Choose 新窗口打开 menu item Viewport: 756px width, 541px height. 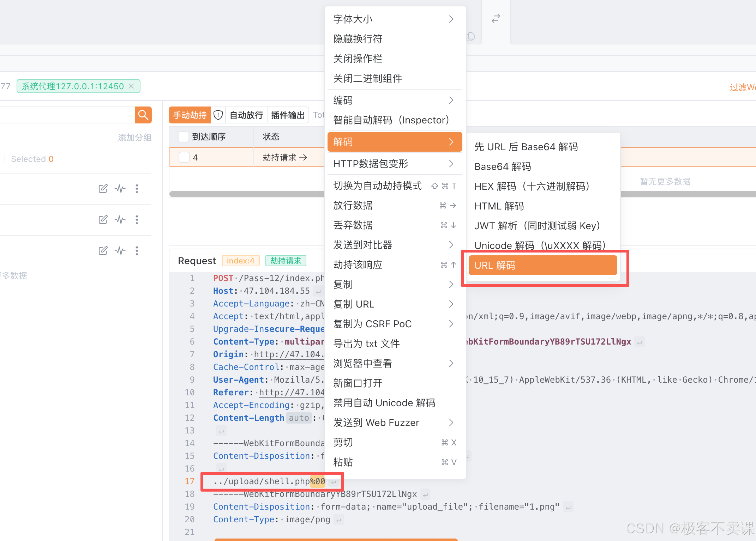point(395,383)
